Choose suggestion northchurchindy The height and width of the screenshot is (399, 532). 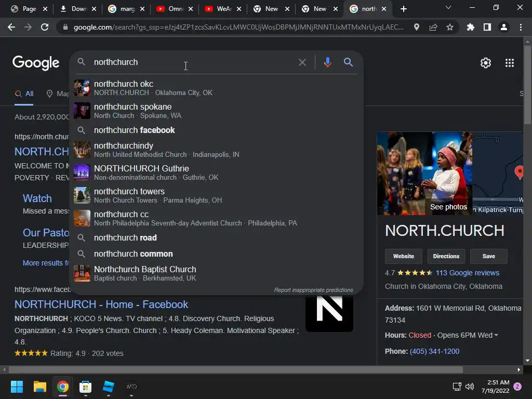point(216,150)
